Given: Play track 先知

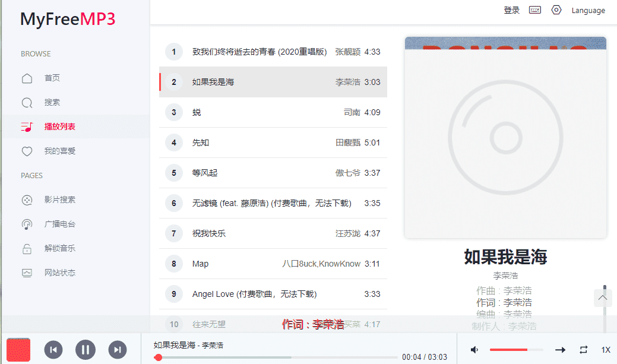Looking at the screenshot, I should tap(273, 143).
